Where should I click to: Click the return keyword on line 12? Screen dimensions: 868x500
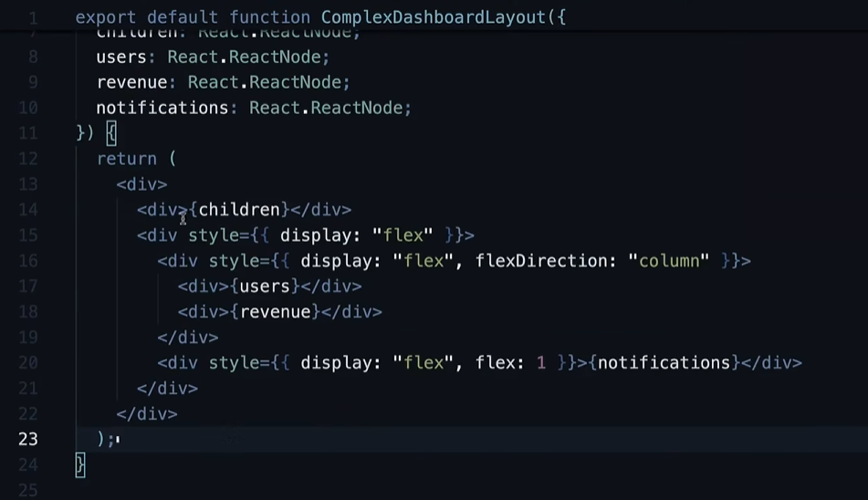pos(126,159)
